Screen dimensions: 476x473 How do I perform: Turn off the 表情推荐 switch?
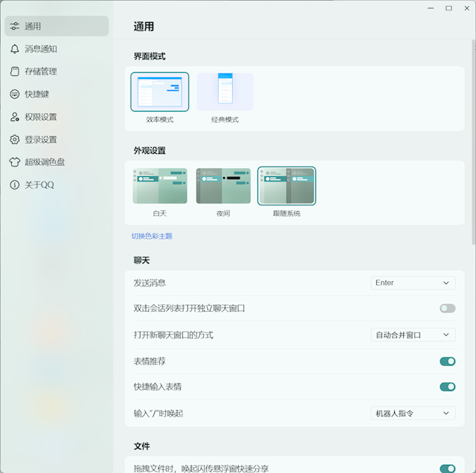(x=447, y=361)
